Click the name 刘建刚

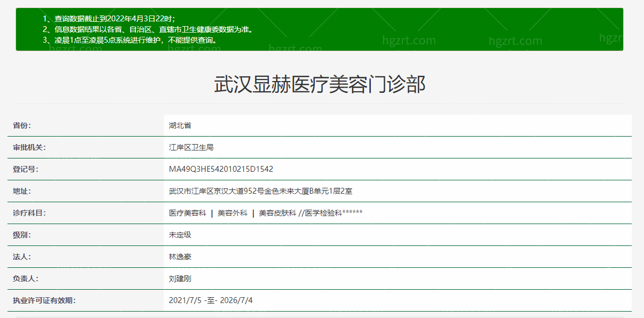coord(180,279)
